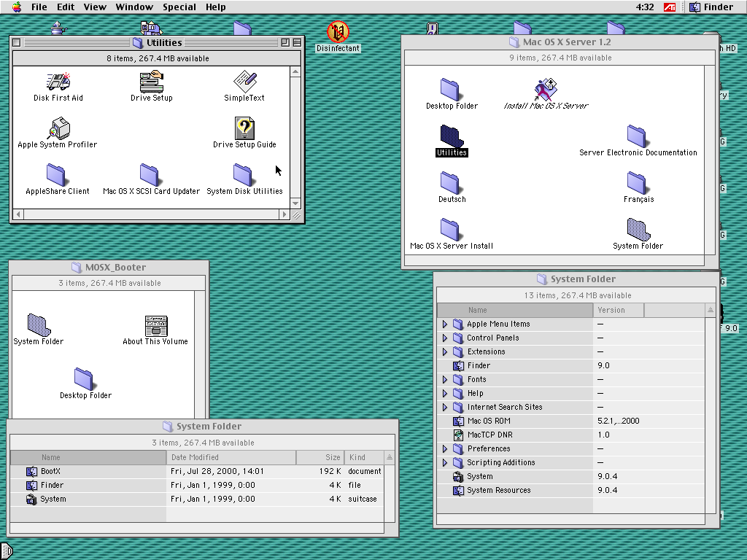
Task: Select System Folder icon in MOSX_Booter window
Action: click(x=39, y=324)
